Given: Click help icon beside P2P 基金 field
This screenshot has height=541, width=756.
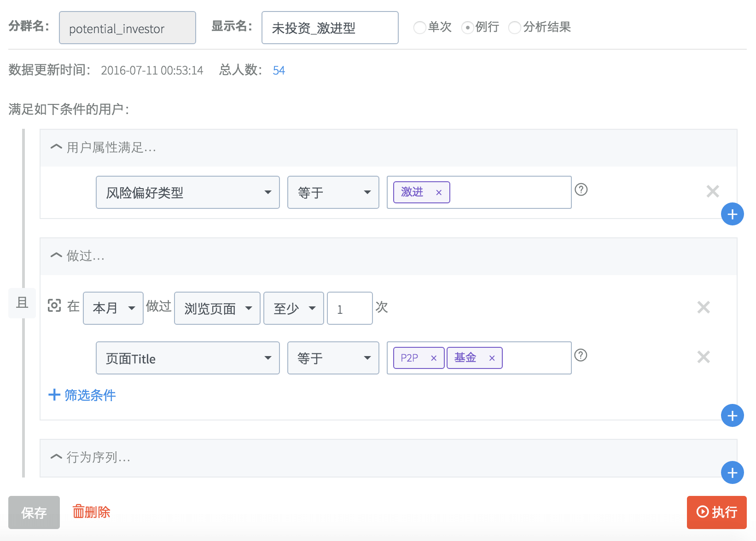Looking at the screenshot, I should pyautogui.click(x=581, y=355).
